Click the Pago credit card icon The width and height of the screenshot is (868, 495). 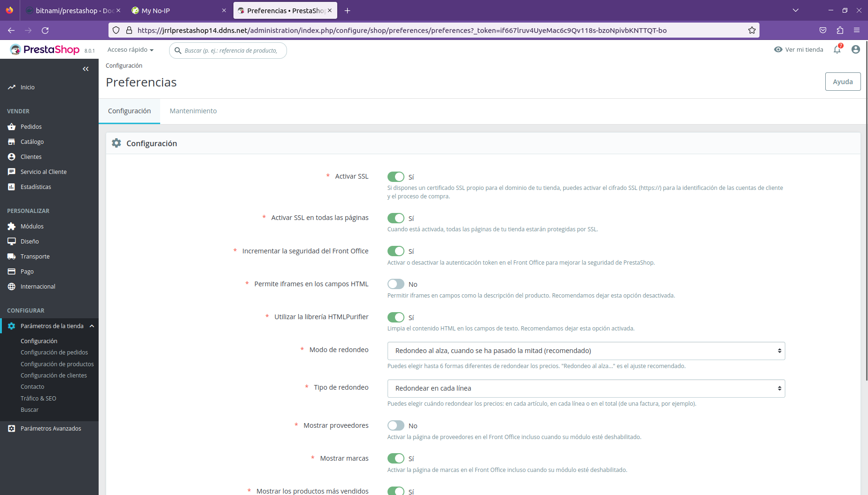click(12, 271)
